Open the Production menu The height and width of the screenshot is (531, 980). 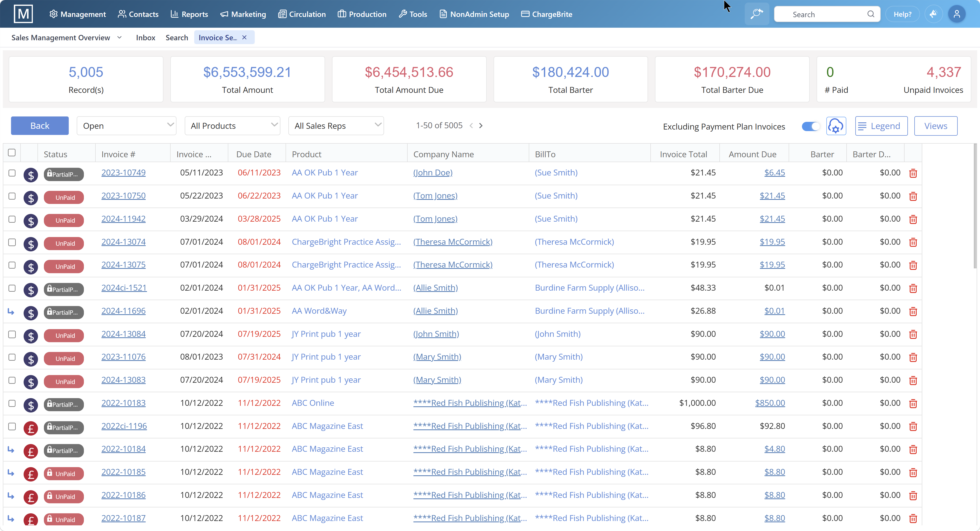click(x=362, y=14)
